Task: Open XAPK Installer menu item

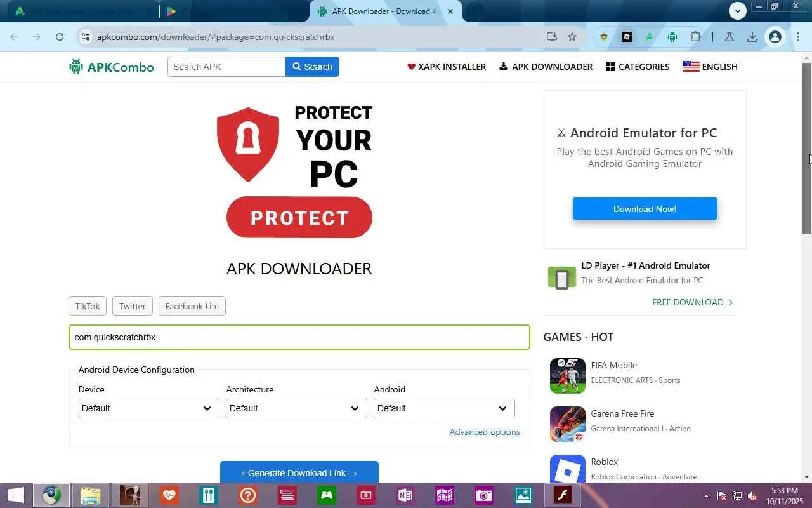Action: pyautogui.click(x=447, y=67)
